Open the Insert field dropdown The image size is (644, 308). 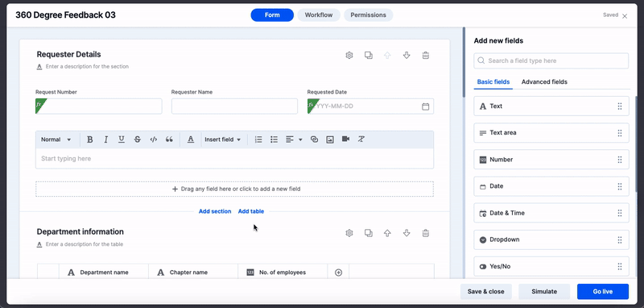tap(223, 139)
